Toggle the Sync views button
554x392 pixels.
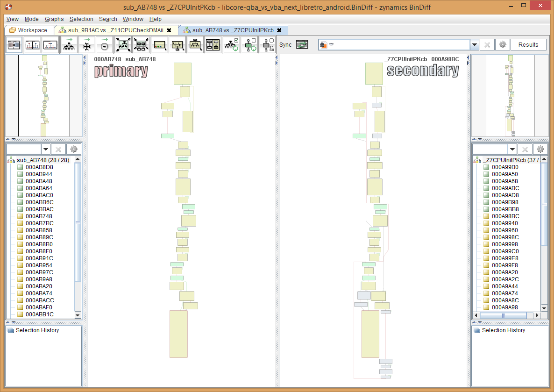302,45
